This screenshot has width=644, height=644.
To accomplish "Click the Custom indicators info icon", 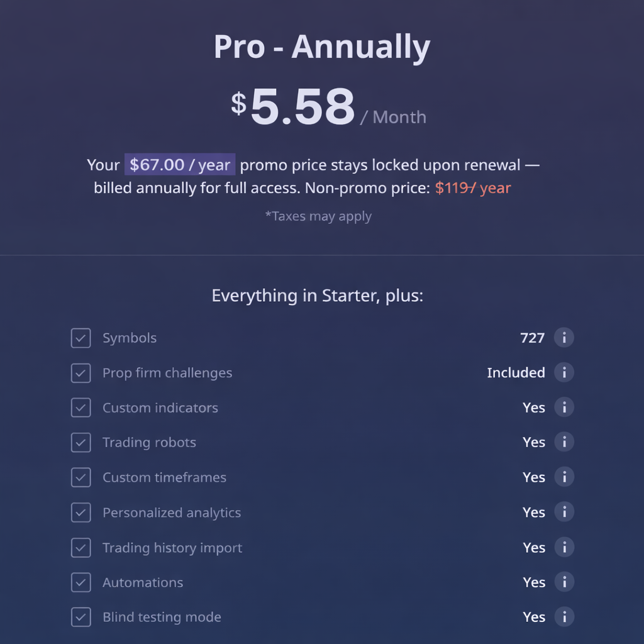I will click(564, 408).
